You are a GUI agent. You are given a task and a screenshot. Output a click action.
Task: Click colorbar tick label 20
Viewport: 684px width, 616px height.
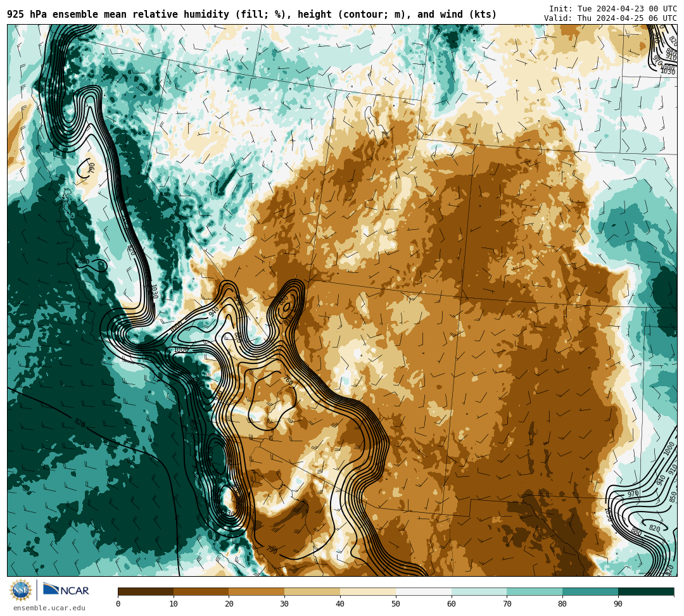coord(229,604)
